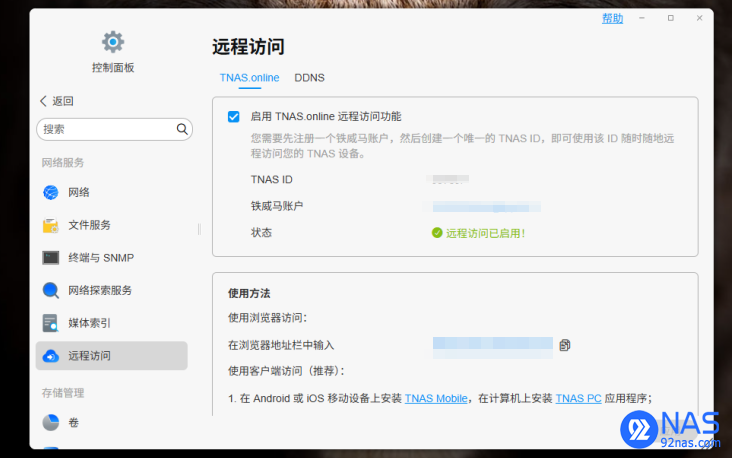Open the 网络探索服务 magnifier icon
This screenshot has height=458, width=732.
coord(50,290)
